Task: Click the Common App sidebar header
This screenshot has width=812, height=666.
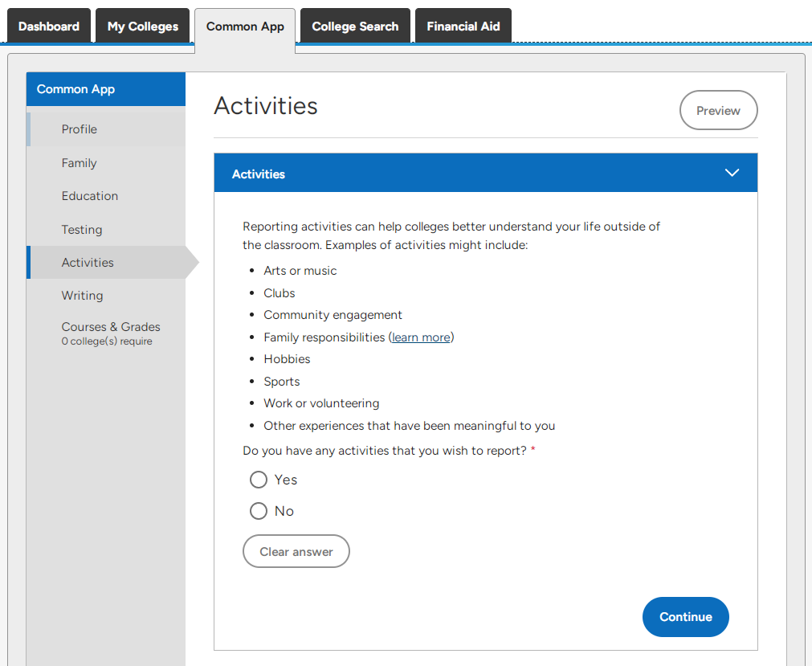Action: pos(106,89)
